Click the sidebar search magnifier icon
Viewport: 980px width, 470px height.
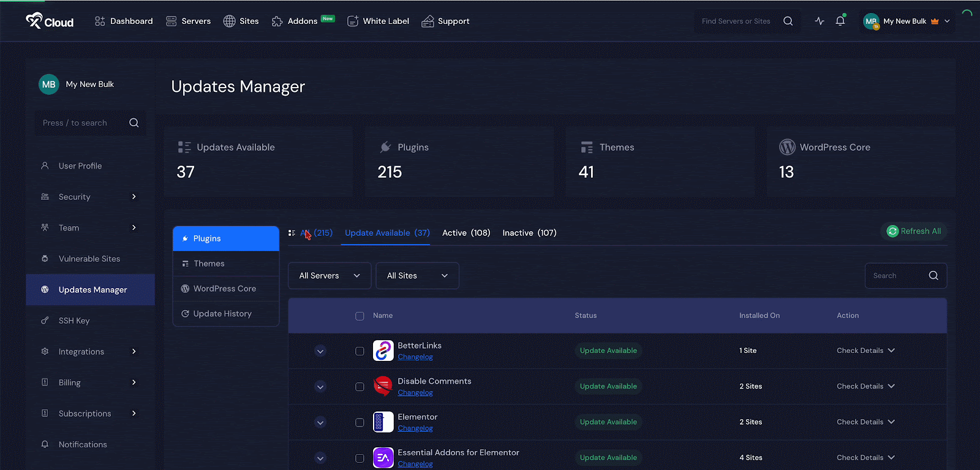click(x=134, y=123)
